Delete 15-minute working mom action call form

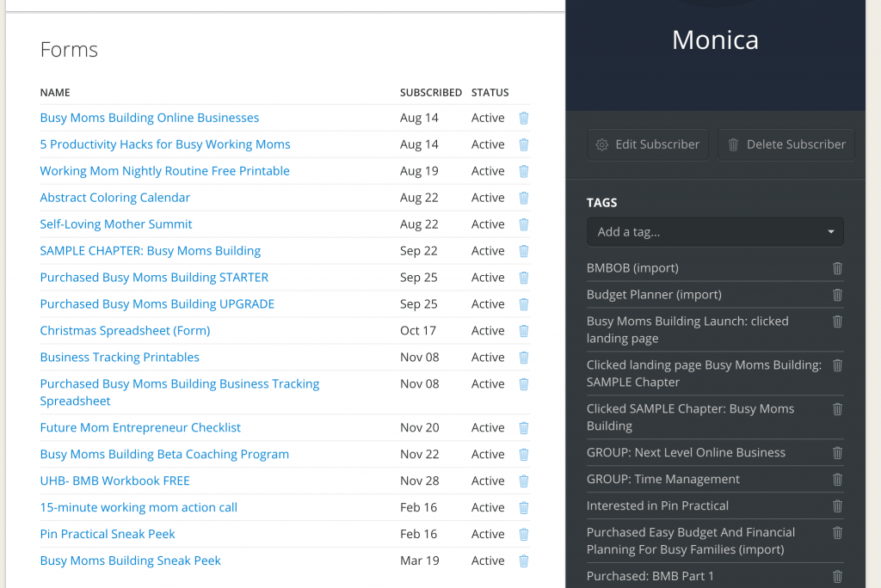[524, 508]
